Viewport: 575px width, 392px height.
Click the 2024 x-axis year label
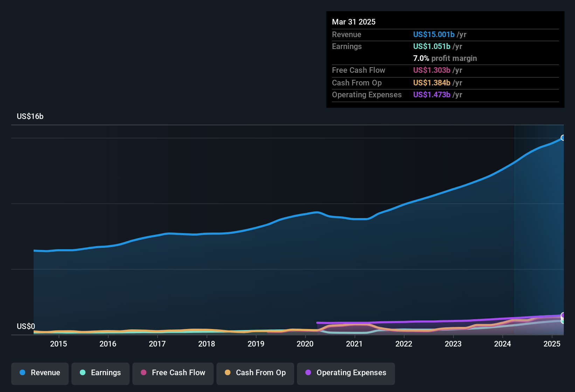(503, 344)
